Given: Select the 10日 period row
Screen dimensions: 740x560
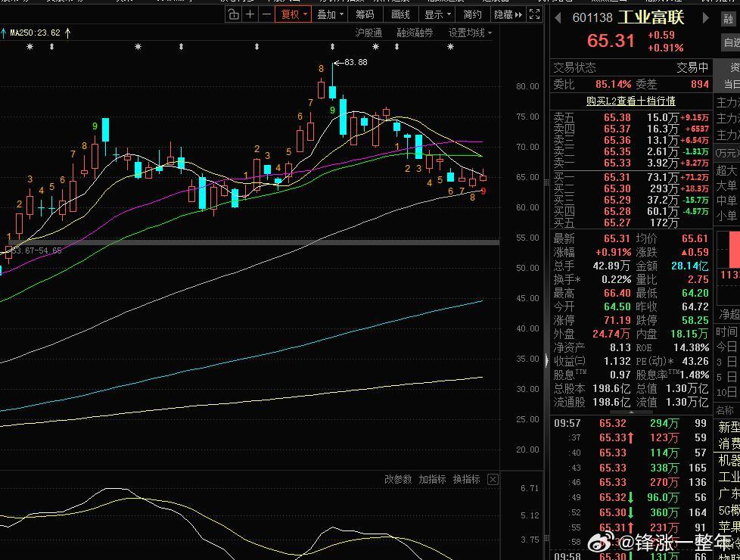Looking at the screenshot, I should click(x=727, y=392).
